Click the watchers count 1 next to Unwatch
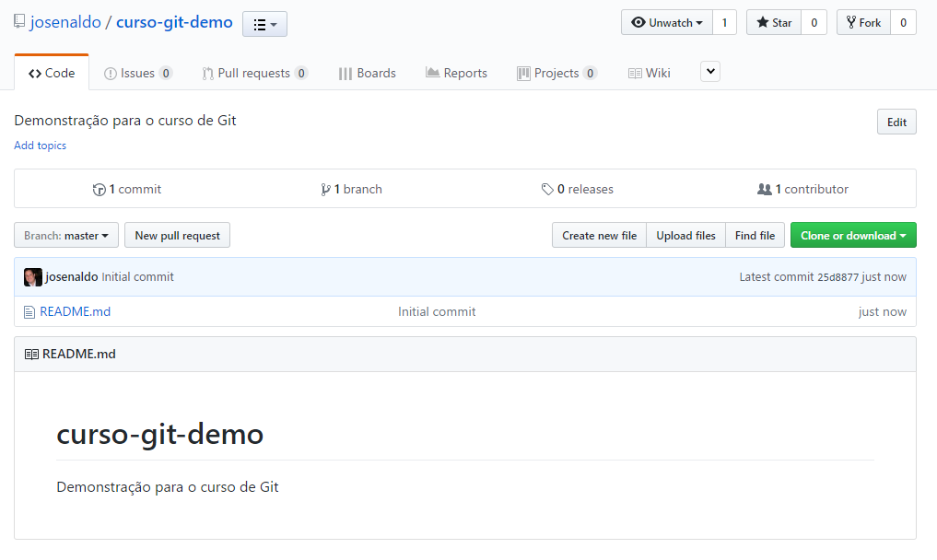The height and width of the screenshot is (560, 937). click(725, 23)
